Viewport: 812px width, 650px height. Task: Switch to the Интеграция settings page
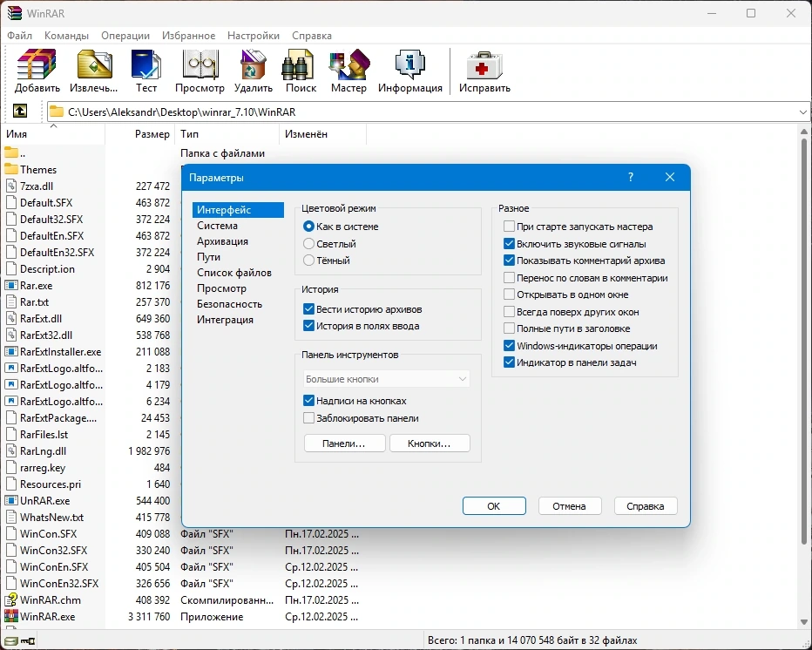tap(225, 320)
